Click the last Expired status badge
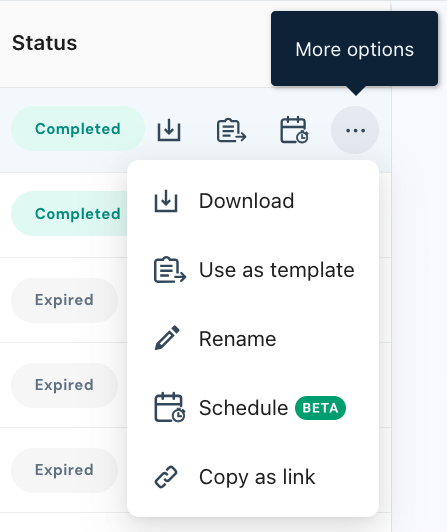The image size is (447, 532). [64, 470]
